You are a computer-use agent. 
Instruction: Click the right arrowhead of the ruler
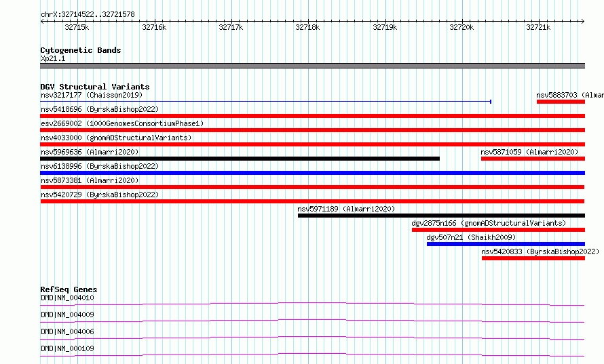click(583, 21)
